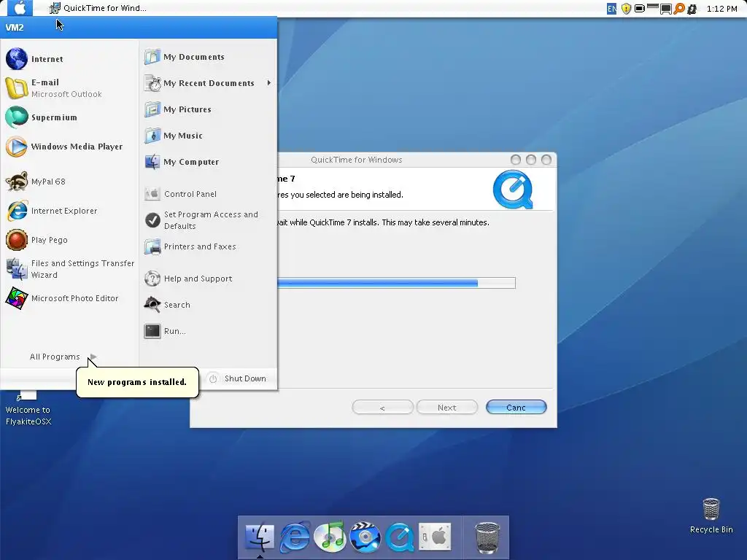Click QuickTime logo in installer window
The image size is (747, 560).
pos(513,190)
